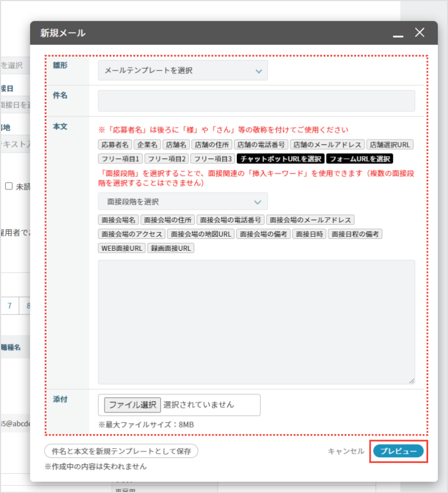Click the チャットボットURLを選択 button
The width and height of the screenshot is (448, 493).
pos(280,159)
